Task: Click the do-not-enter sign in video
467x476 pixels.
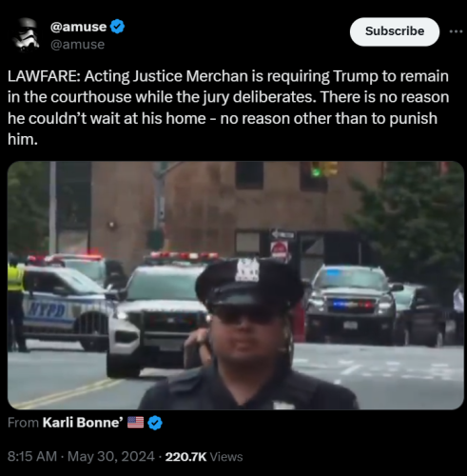Action: click(279, 250)
